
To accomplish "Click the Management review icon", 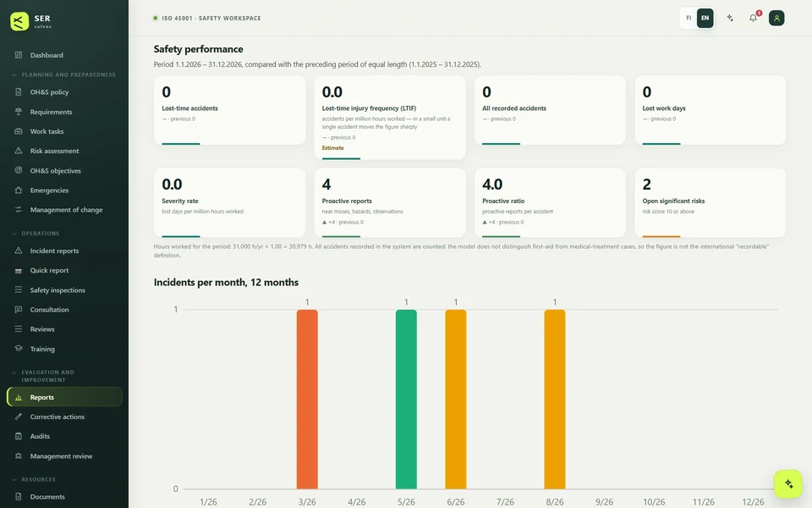I will tap(19, 456).
